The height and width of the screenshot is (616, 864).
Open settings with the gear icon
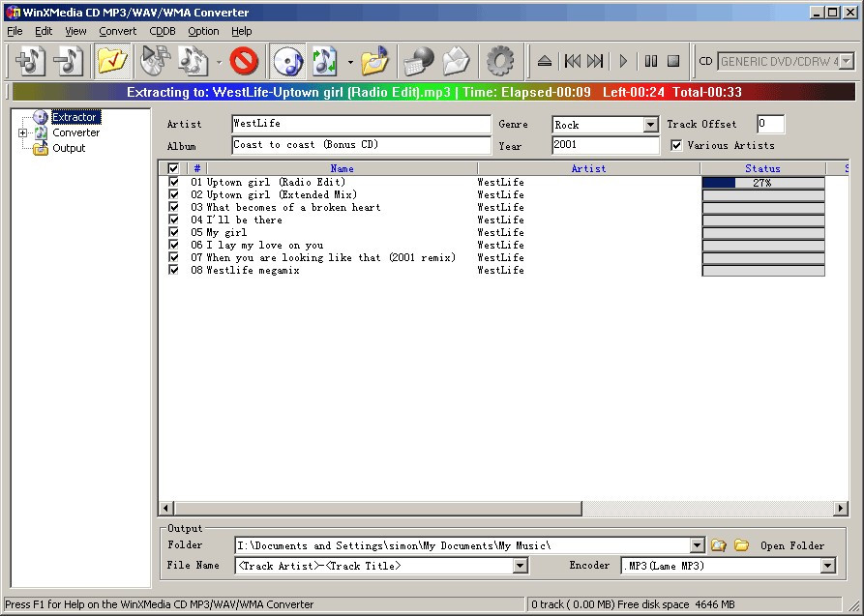(500, 61)
